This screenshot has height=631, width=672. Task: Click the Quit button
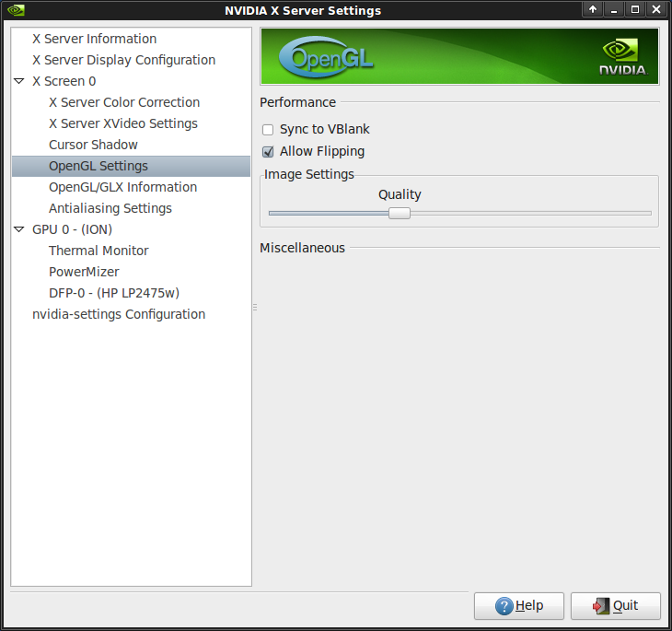[616, 606]
